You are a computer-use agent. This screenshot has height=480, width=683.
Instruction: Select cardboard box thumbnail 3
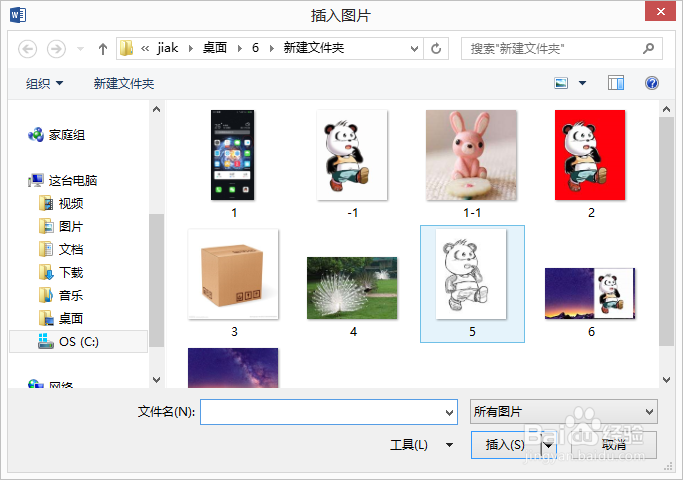(x=233, y=274)
